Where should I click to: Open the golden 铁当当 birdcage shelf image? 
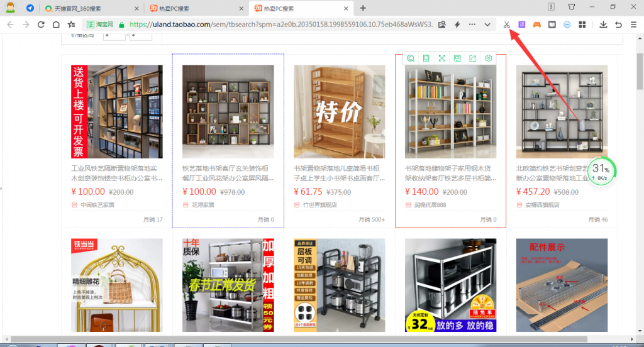coord(116,285)
